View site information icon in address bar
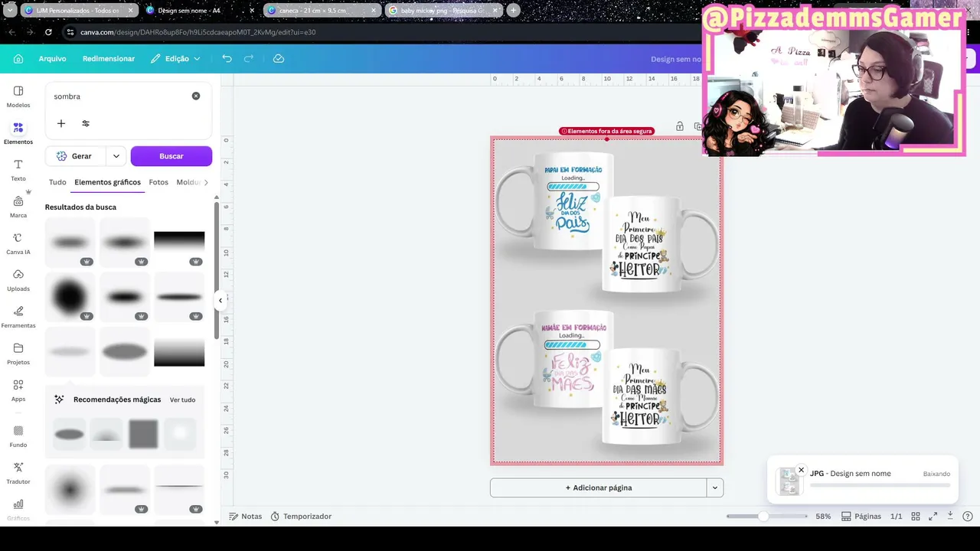Image resolution: width=980 pixels, height=551 pixels. (x=70, y=32)
